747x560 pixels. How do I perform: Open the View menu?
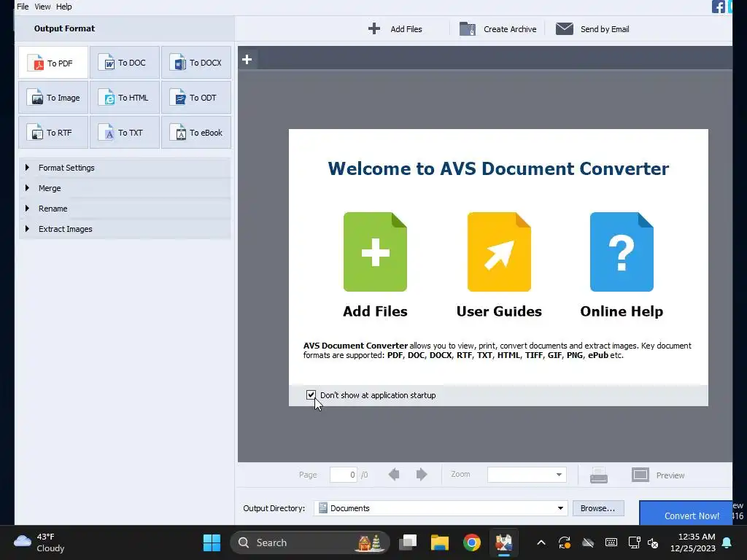[42, 7]
